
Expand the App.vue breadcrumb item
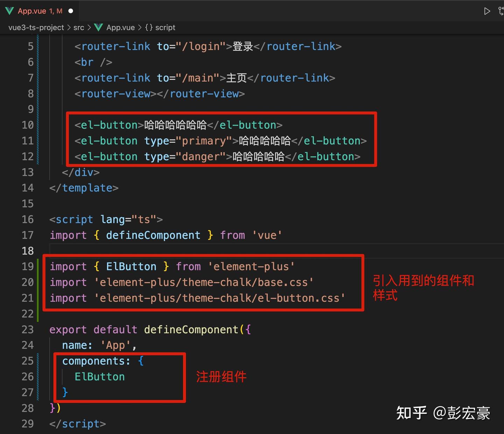coord(120,27)
